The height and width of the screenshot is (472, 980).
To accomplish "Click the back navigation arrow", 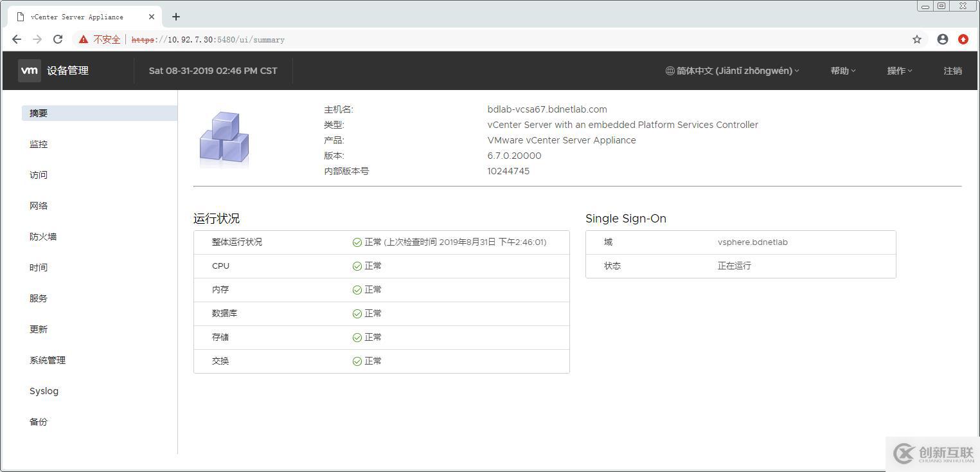I will point(17,39).
